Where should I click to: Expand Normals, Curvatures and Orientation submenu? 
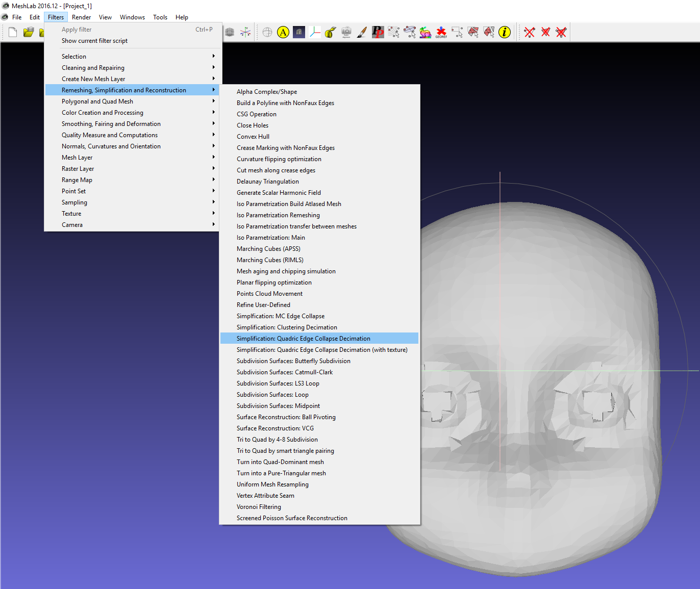[x=132, y=146]
